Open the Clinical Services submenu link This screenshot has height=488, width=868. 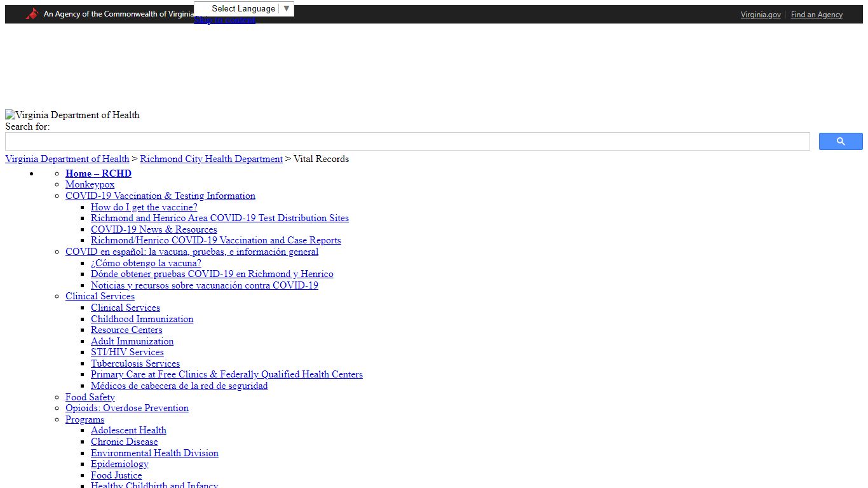click(x=125, y=308)
